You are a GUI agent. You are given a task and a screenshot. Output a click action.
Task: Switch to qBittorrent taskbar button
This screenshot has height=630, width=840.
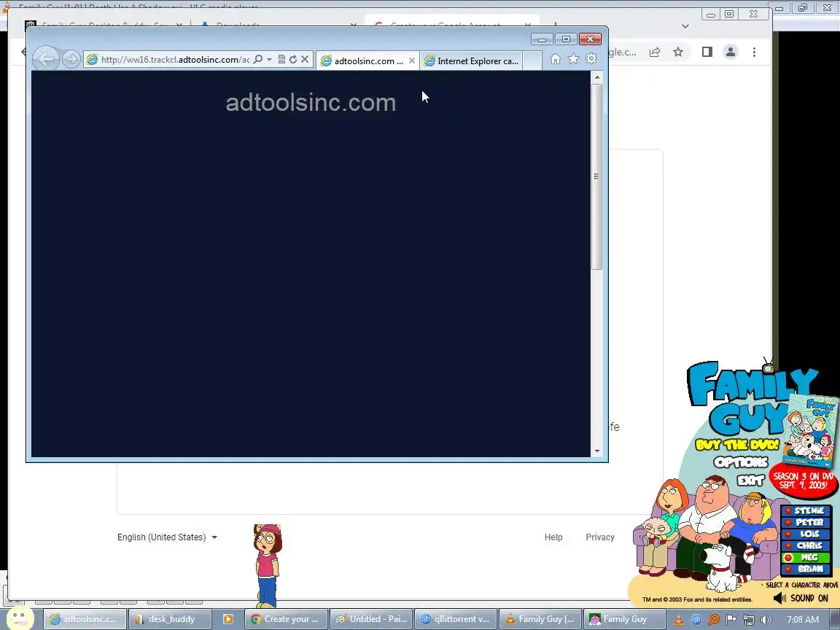tap(455, 619)
